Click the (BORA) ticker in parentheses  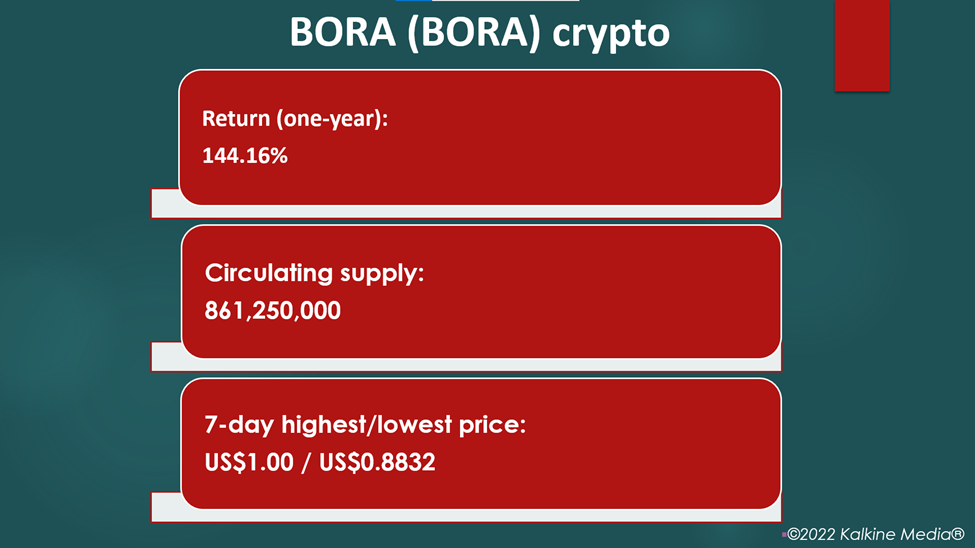click(x=474, y=33)
